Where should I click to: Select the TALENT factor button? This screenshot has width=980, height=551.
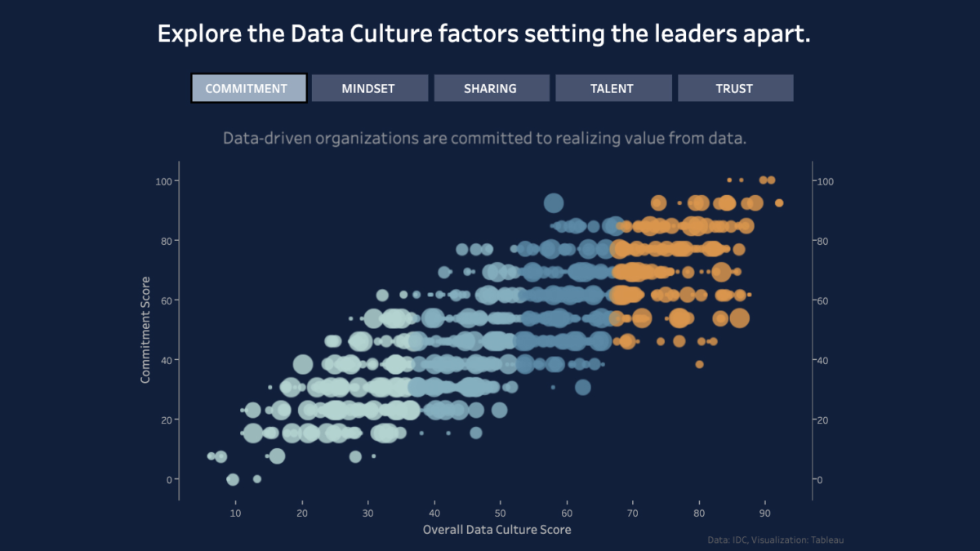[x=613, y=87]
